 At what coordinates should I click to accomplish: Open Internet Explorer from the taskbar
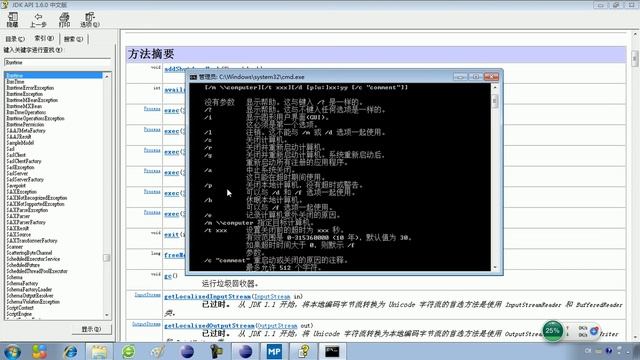[70, 351]
